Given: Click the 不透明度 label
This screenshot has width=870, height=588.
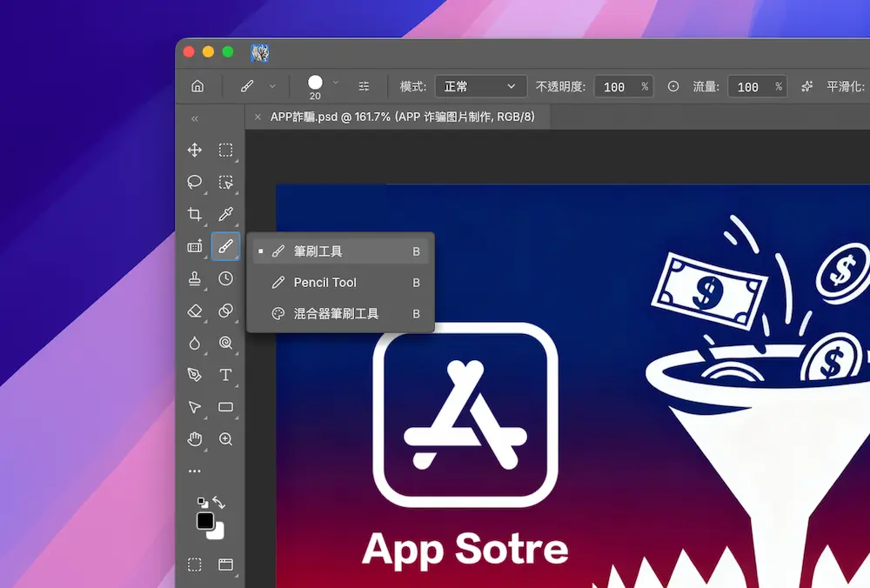Looking at the screenshot, I should (561, 86).
